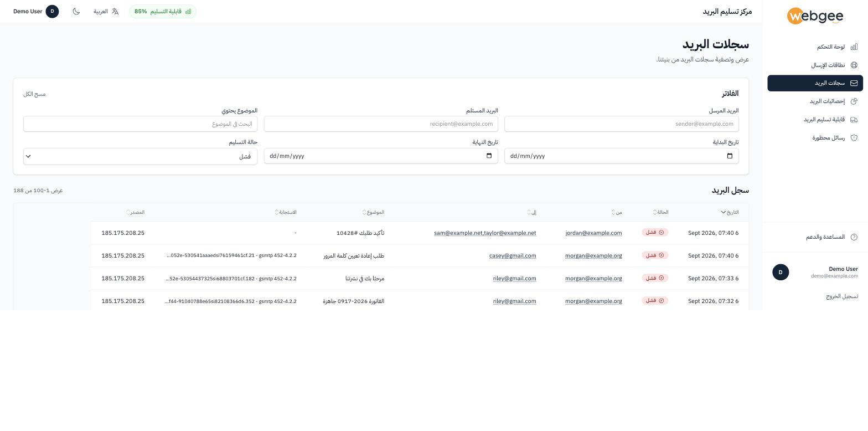Open لوحة التحكم in the sidebar
Image resolution: width=868 pixels, height=431 pixels.
(815, 47)
